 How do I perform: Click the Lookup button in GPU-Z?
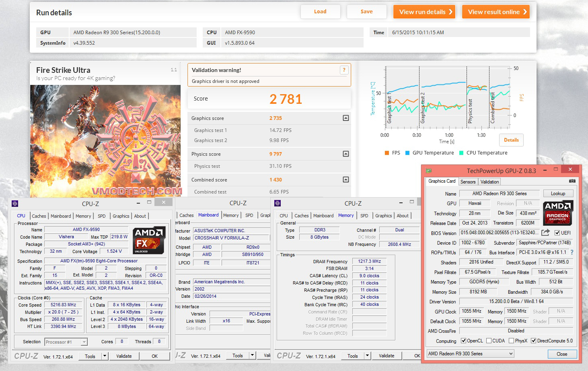pos(558,194)
